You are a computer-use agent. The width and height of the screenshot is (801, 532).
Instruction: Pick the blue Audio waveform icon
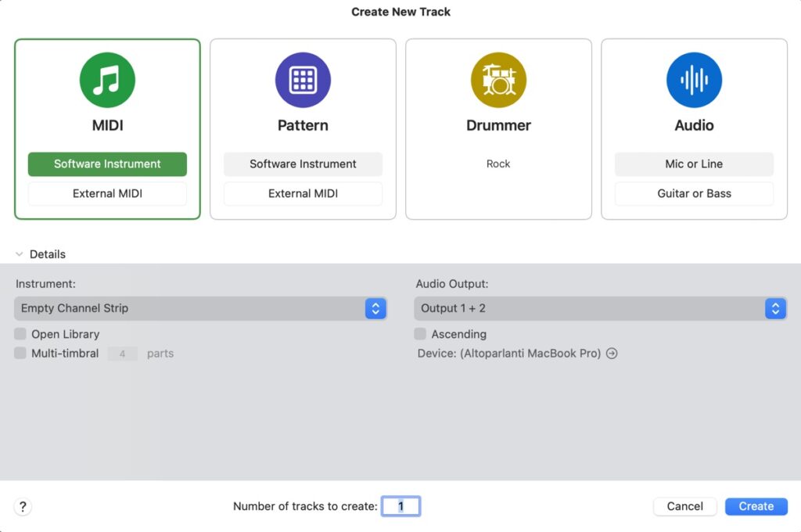coord(694,81)
